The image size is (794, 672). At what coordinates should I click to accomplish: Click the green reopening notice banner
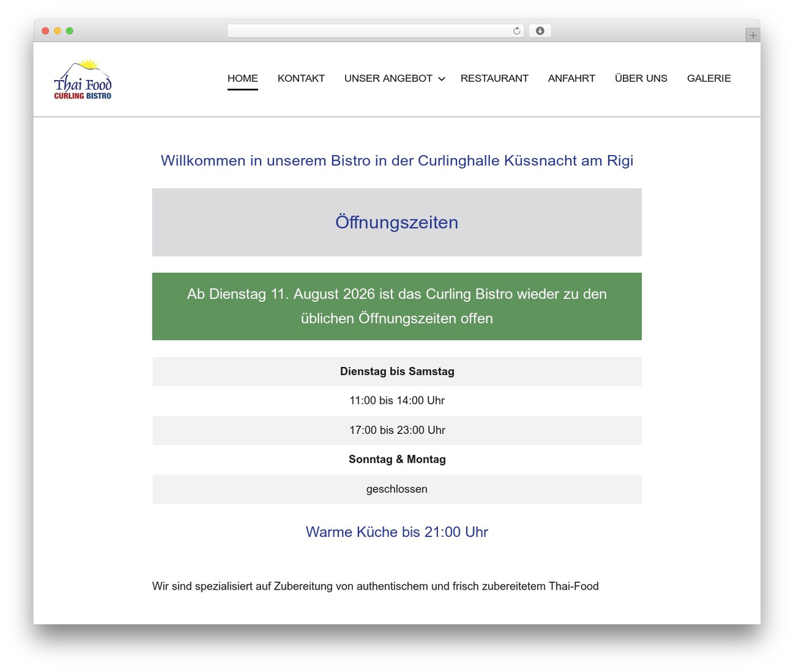pos(397,306)
